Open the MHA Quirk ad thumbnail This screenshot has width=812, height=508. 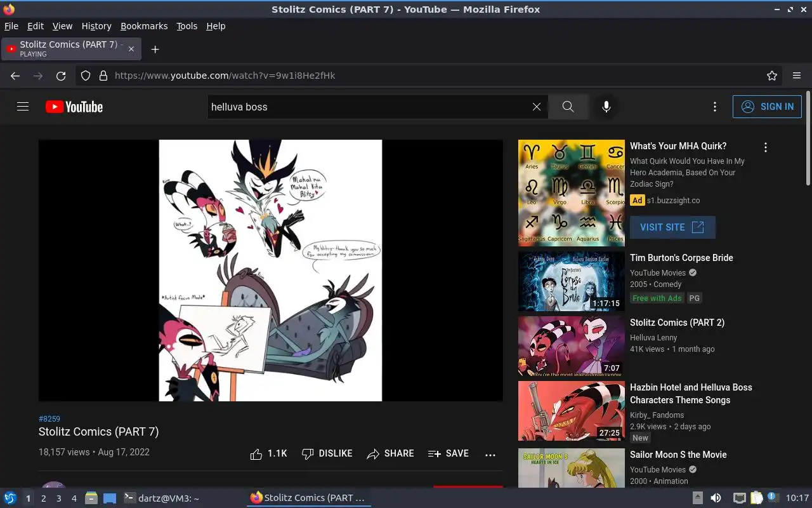click(572, 193)
